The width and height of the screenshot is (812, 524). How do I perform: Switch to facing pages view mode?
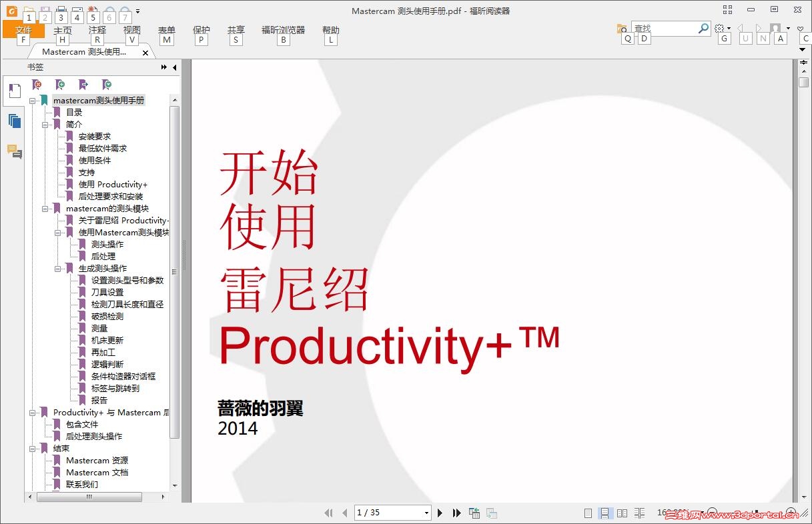pos(622,513)
